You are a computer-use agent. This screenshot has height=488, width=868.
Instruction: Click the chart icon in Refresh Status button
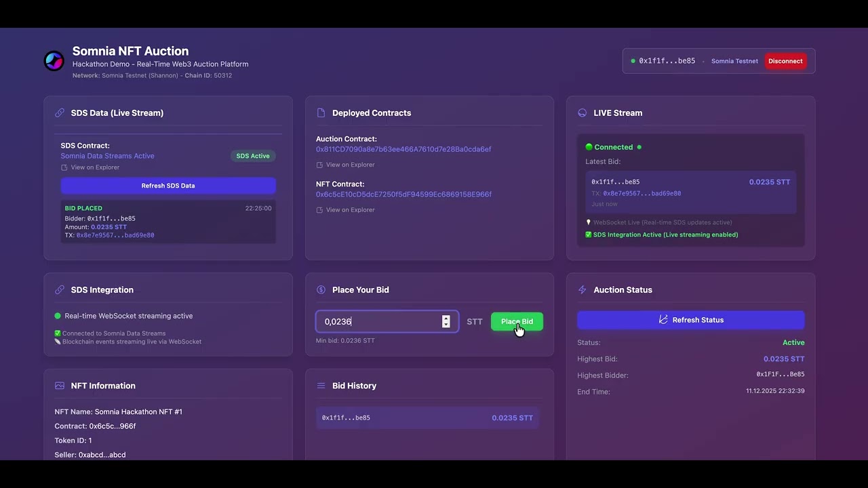click(x=663, y=320)
